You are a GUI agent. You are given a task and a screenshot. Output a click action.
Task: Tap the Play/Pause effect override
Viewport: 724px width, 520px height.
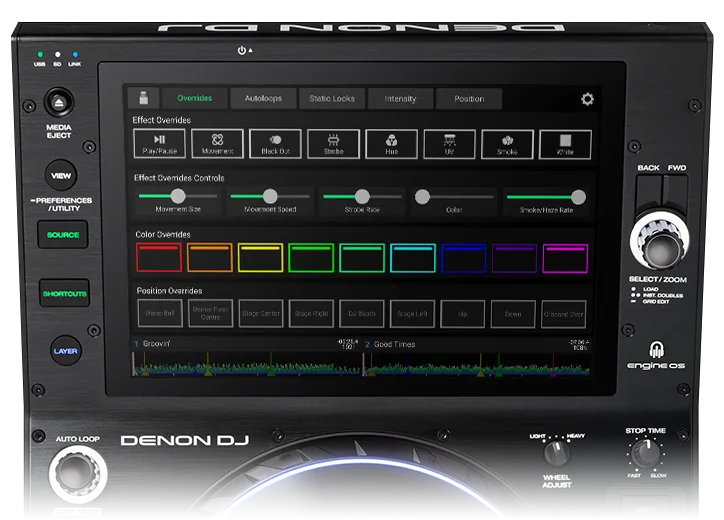(x=159, y=144)
